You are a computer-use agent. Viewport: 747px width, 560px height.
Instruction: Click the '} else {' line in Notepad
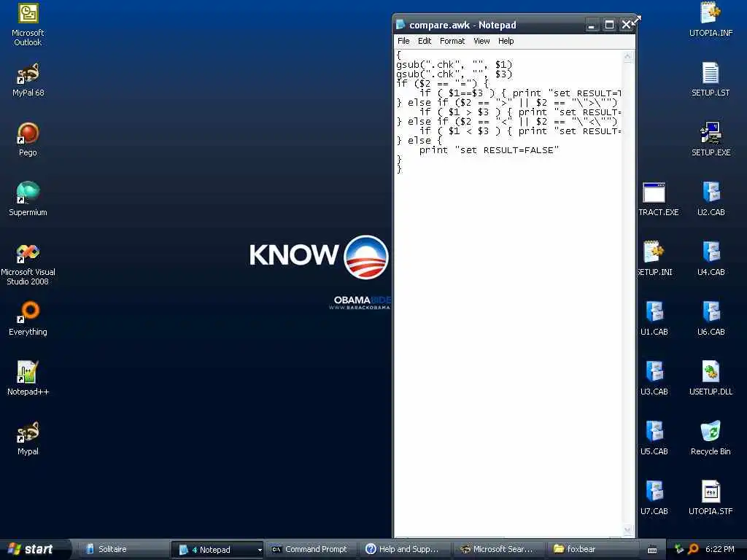coord(419,141)
